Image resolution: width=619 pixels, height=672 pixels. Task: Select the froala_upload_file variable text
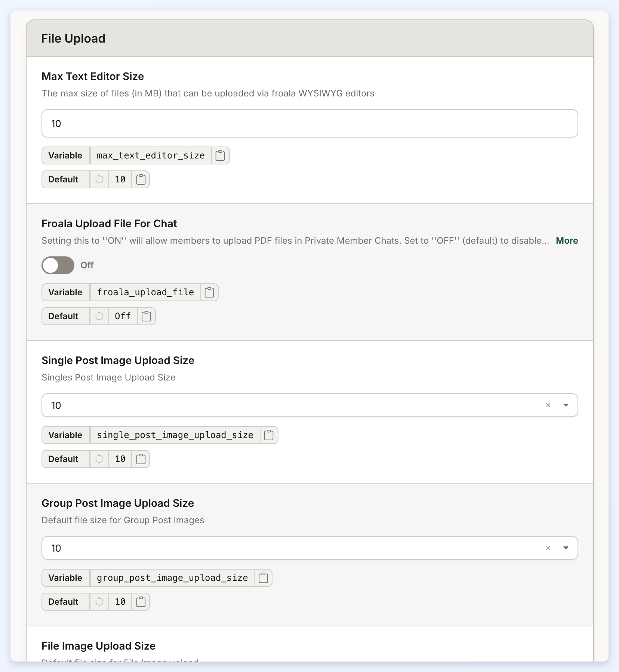tap(145, 292)
